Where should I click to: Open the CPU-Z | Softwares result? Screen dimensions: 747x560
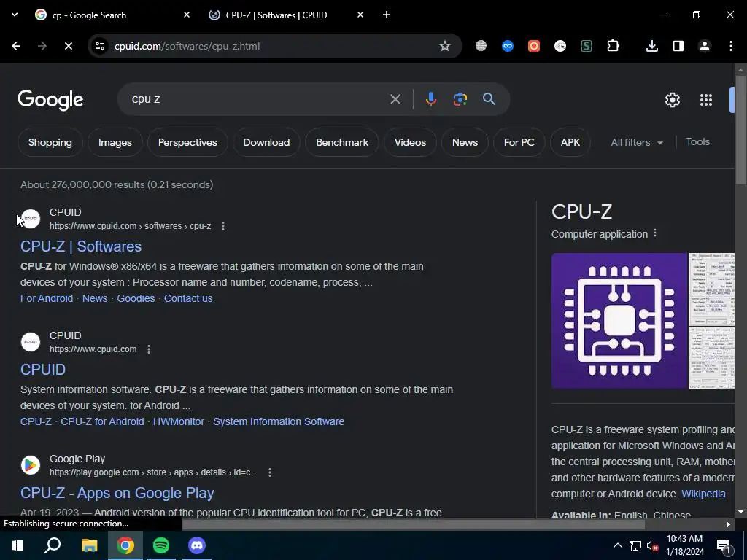tap(81, 246)
